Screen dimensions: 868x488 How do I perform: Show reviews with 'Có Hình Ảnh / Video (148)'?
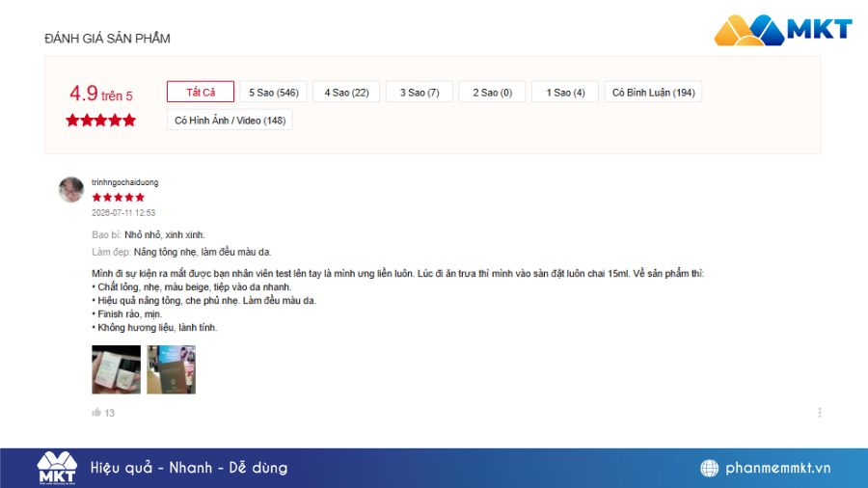click(x=230, y=120)
